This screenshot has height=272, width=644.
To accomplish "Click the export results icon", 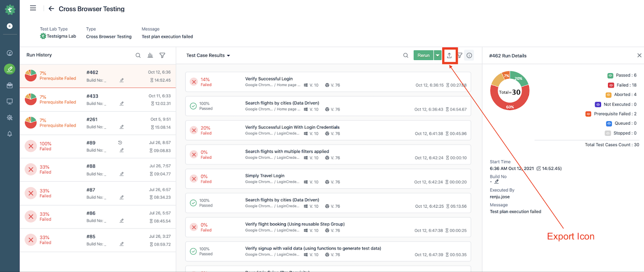I will (x=449, y=55).
